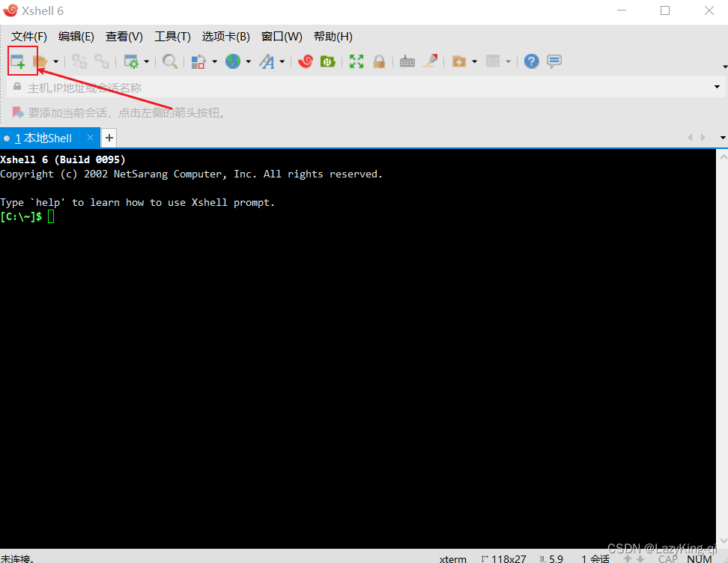Click the lock icon in address bar
728x563 pixels.
pos(17,87)
